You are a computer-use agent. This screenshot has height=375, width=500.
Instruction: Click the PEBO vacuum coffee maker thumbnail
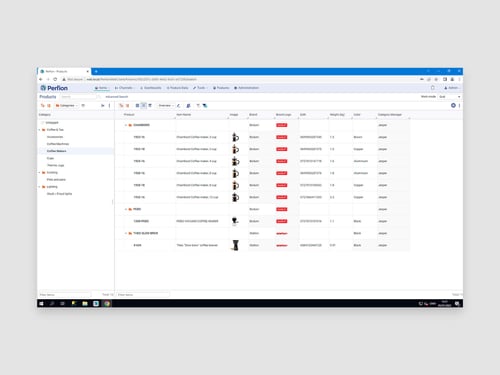coord(235,221)
